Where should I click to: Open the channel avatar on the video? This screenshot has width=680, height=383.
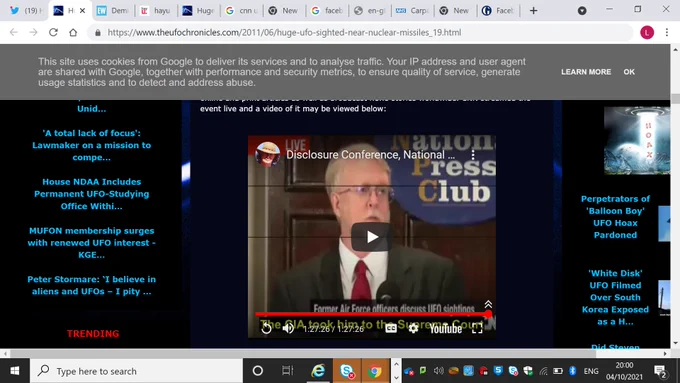pyautogui.click(x=268, y=154)
